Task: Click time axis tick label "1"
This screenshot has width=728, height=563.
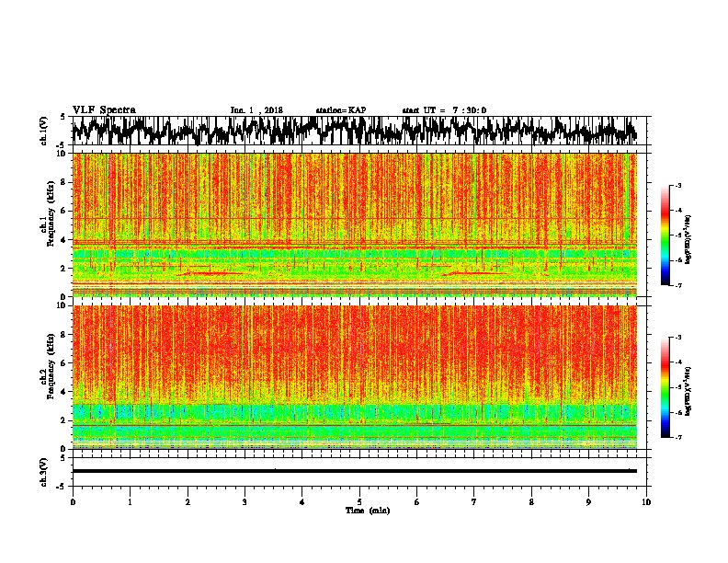Action: (x=130, y=502)
